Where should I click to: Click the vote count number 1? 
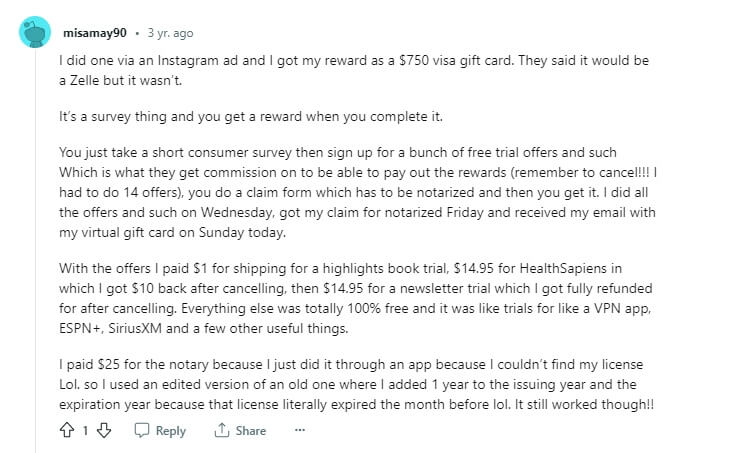pyautogui.click(x=86, y=430)
